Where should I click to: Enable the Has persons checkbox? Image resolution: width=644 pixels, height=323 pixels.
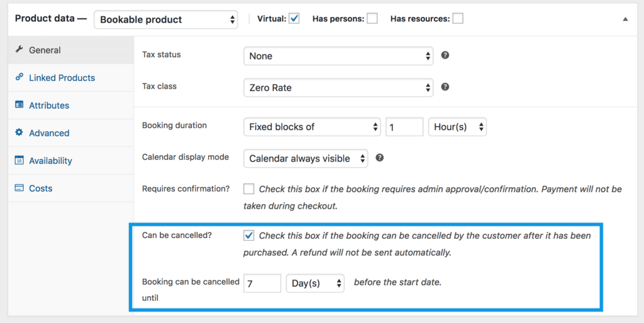point(372,19)
